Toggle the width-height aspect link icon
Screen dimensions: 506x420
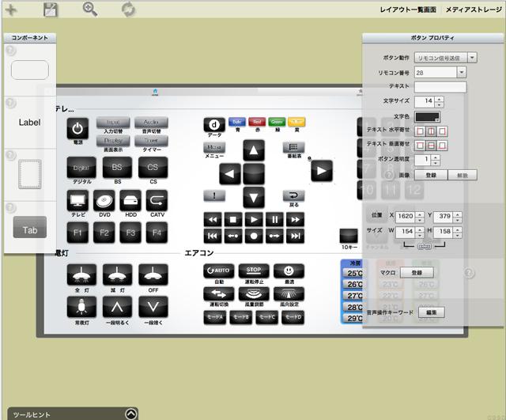pyautogui.click(x=425, y=246)
